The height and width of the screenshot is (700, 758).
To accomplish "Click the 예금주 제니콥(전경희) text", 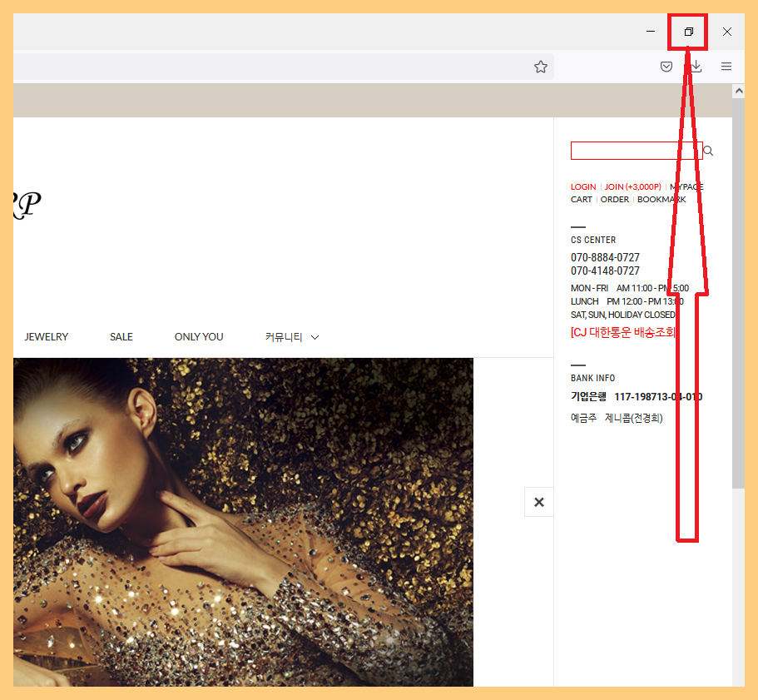I will [x=617, y=418].
